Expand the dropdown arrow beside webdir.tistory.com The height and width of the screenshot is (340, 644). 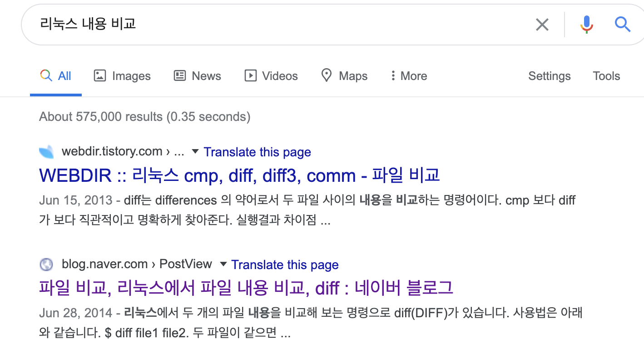pyautogui.click(x=195, y=151)
